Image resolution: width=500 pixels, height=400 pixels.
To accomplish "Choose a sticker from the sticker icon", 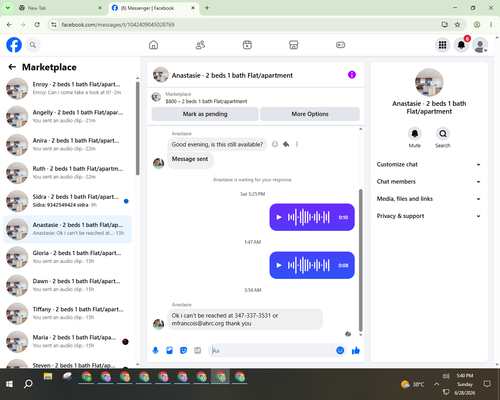I will pos(183,350).
